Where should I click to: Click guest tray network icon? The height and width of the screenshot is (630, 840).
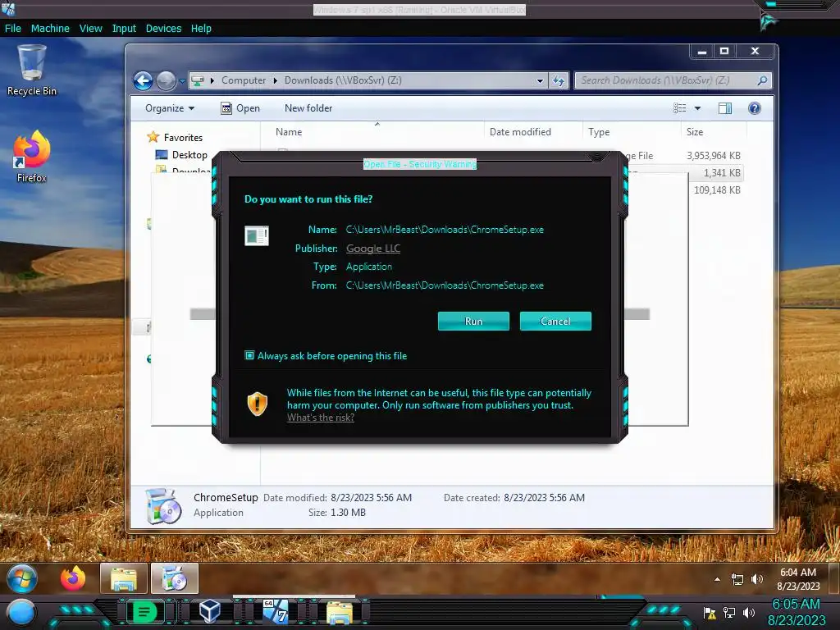point(737,579)
